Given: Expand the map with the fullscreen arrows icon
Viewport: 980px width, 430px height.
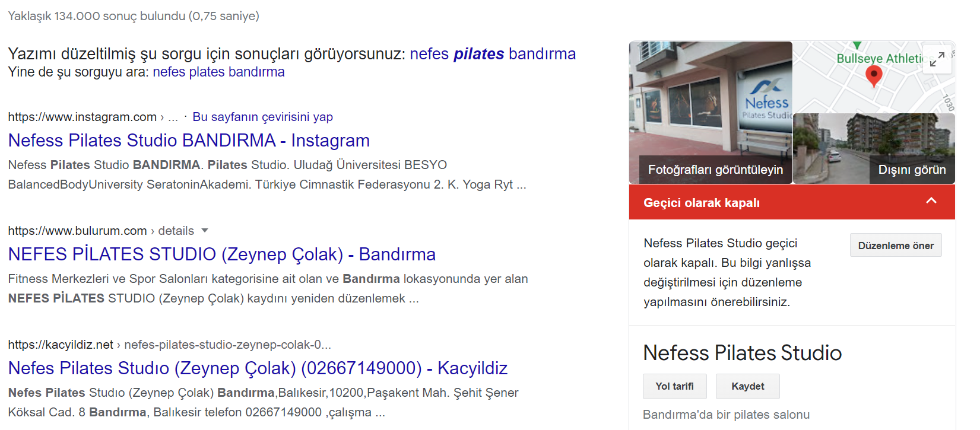Looking at the screenshot, I should click(937, 59).
